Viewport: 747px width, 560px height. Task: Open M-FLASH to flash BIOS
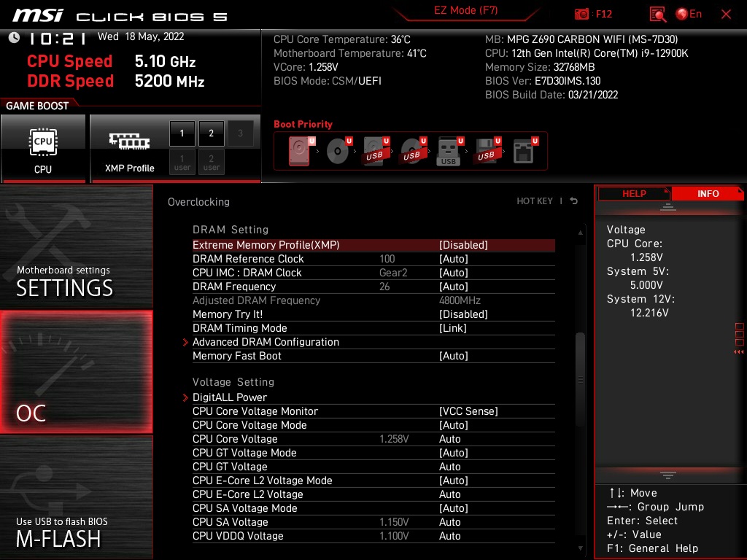pyautogui.click(x=76, y=497)
